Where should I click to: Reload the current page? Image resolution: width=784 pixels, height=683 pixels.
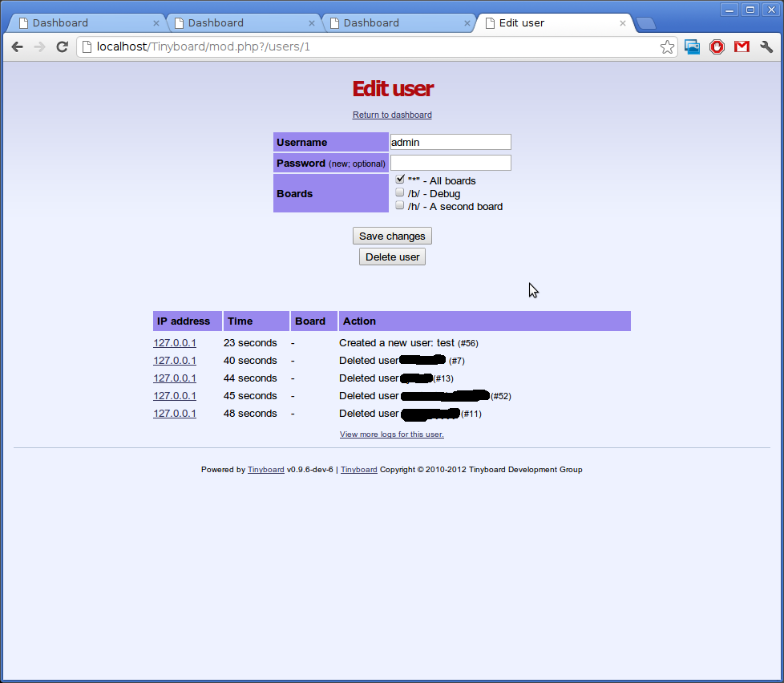pos(62,47)
